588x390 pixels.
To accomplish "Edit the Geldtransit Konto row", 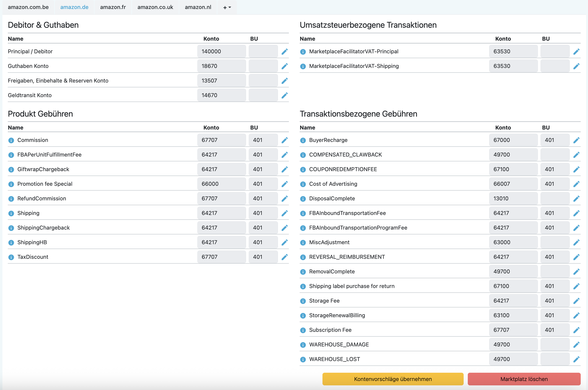I will click(x=285, y=95).
